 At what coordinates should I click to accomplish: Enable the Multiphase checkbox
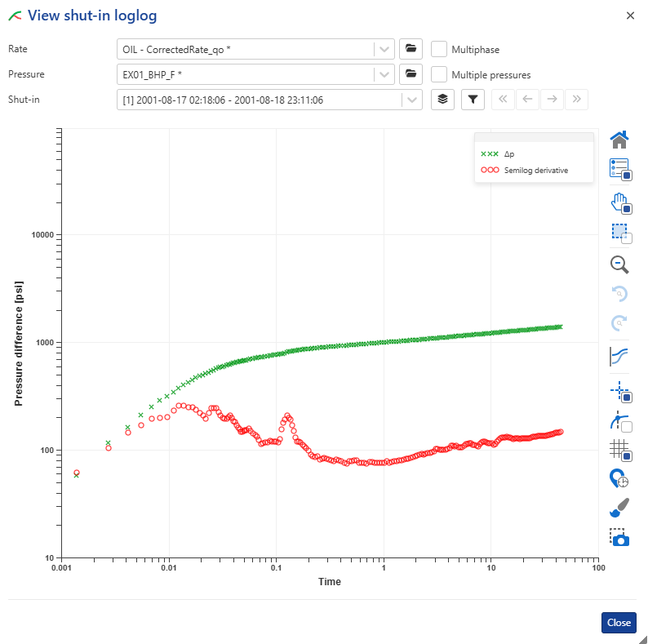pos(439,49)
